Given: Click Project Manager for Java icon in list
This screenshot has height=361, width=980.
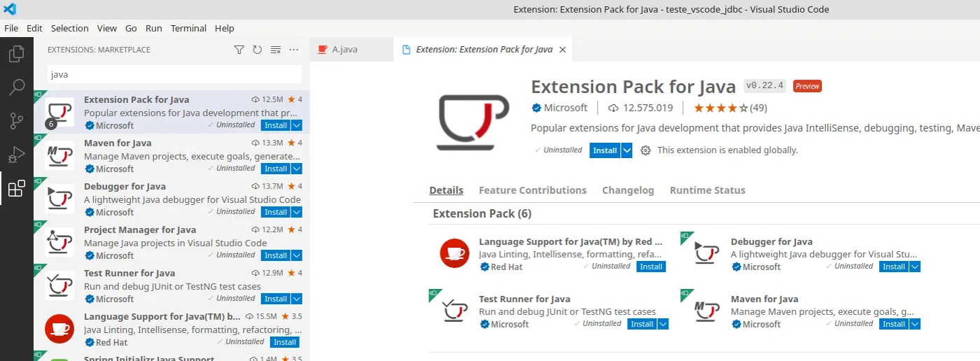Looking at the screenshot, I should click(59, 242).
